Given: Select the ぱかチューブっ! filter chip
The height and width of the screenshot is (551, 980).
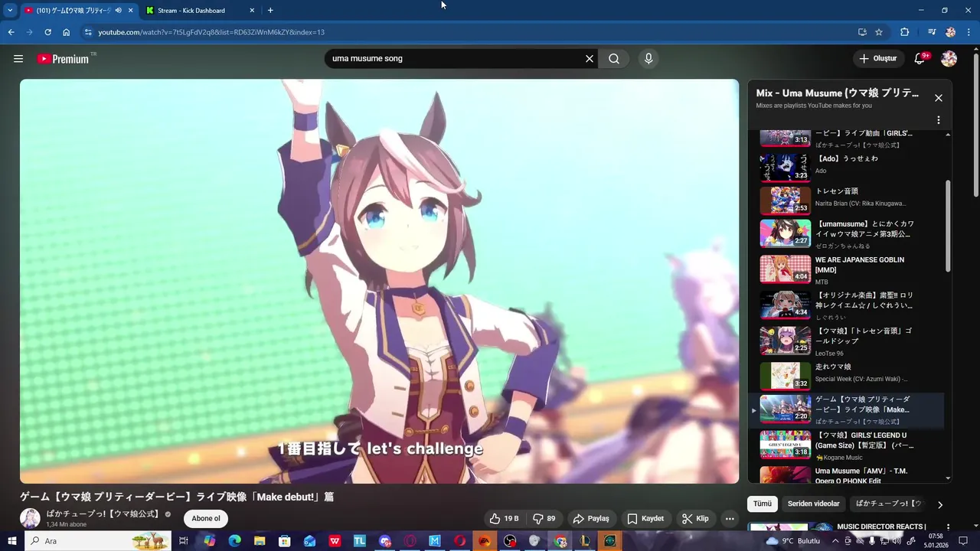Looking at the screenshot, I should click(x=888, y=504).
